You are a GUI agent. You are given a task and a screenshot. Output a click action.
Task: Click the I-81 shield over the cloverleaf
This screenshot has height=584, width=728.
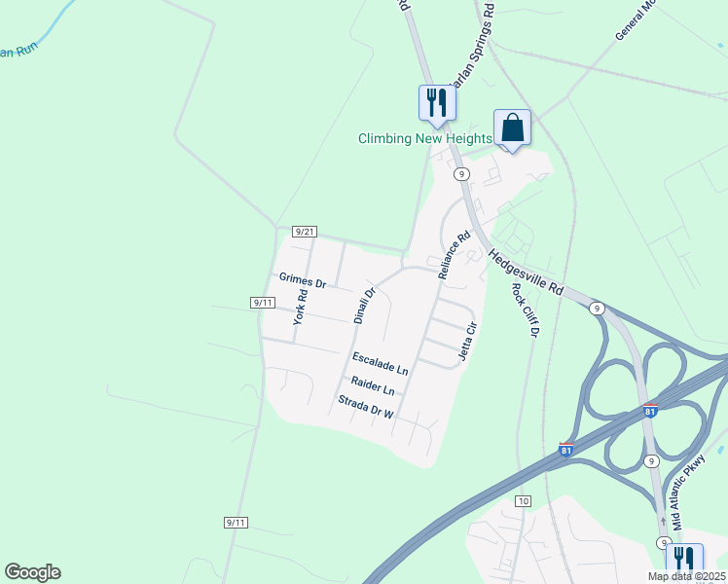pos(650,411)
